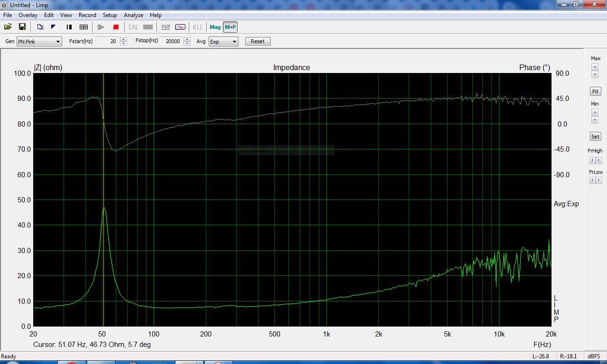The image size is (607, 364).
Task: Open the Analyze menu
Action: [134, 15]
